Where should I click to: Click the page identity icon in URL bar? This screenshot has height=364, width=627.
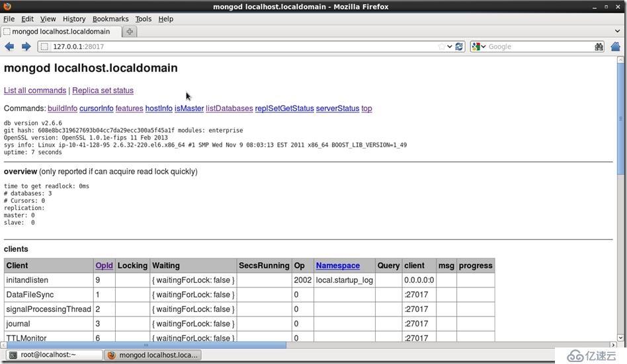(44, 47)
